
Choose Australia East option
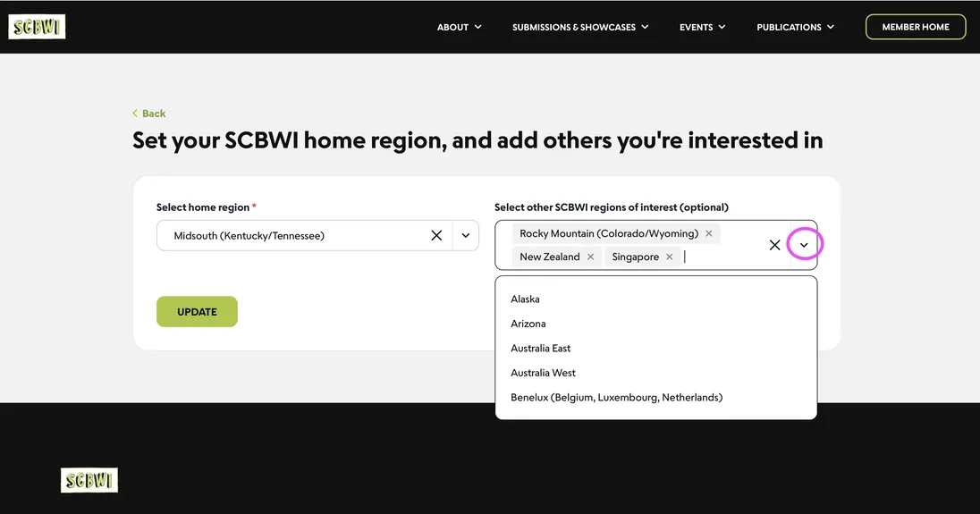pos(655,348)
